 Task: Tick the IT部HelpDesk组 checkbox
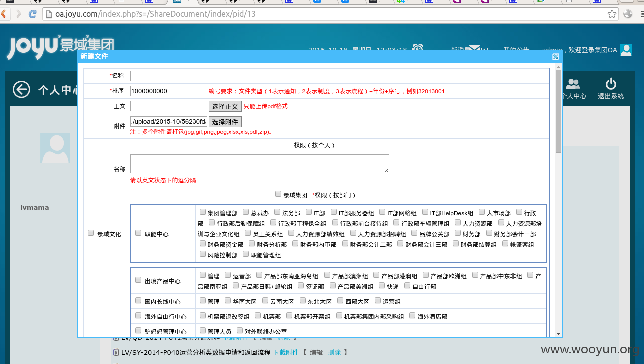pos(425,212)
